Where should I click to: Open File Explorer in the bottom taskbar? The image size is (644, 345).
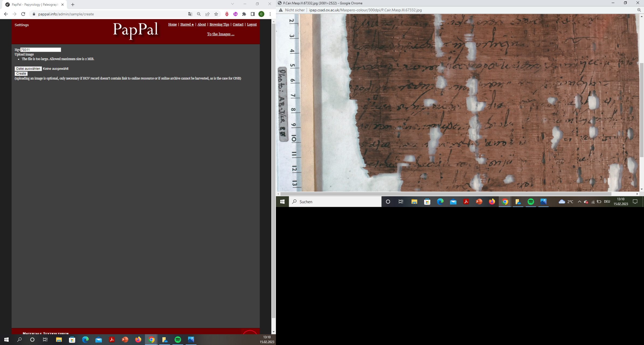59,340
